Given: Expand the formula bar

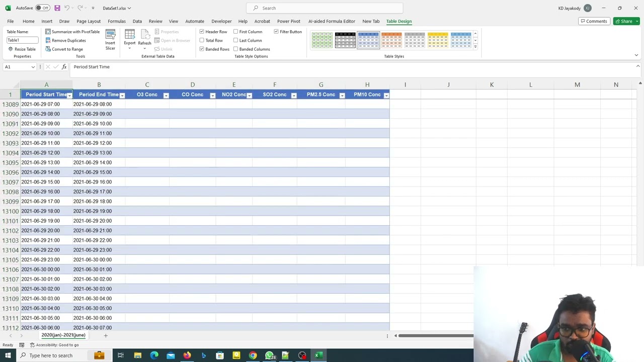Looking at the screenshot, I should pyautogui.click(x=638, y=66).
